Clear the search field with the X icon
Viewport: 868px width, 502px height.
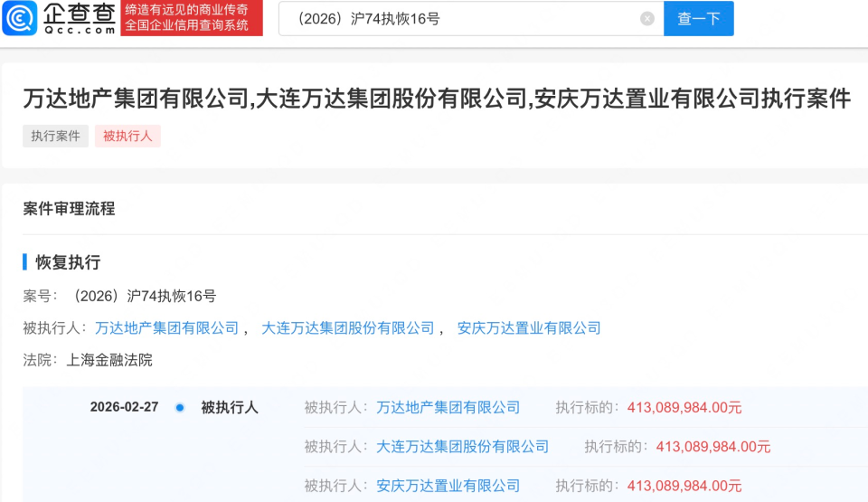pos(647,19)
